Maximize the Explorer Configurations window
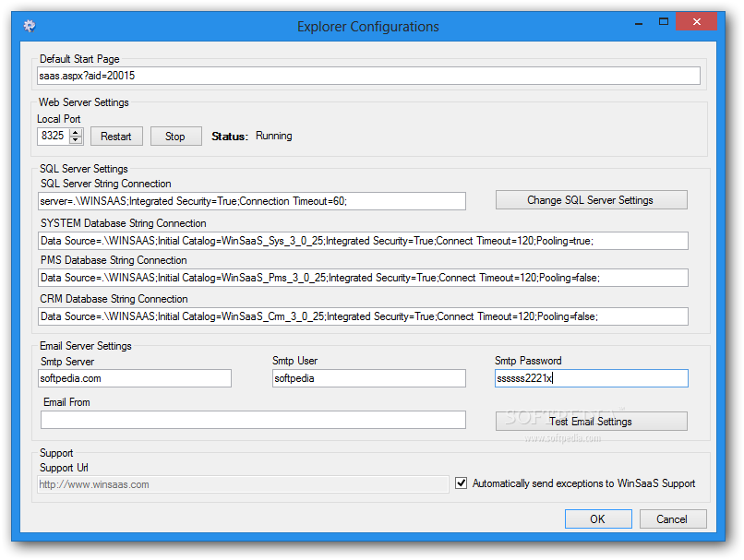This screenshot has width=744, height=560. tap(664, 22)
